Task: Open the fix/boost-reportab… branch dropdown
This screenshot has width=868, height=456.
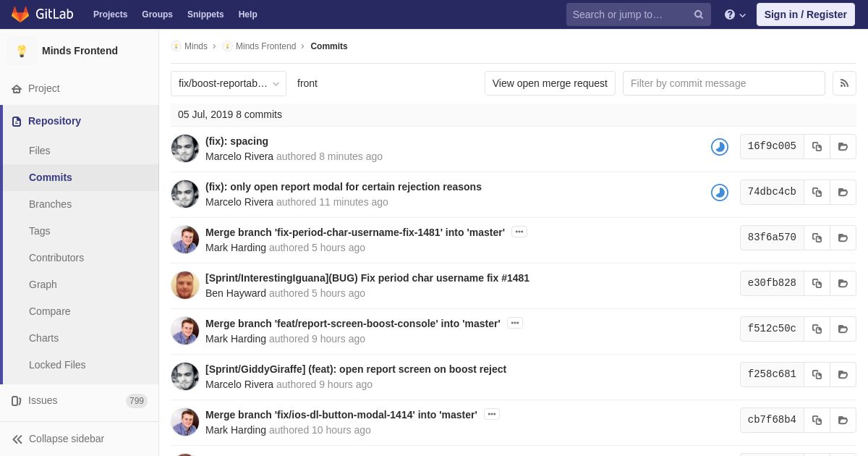Action: (229, 83)
